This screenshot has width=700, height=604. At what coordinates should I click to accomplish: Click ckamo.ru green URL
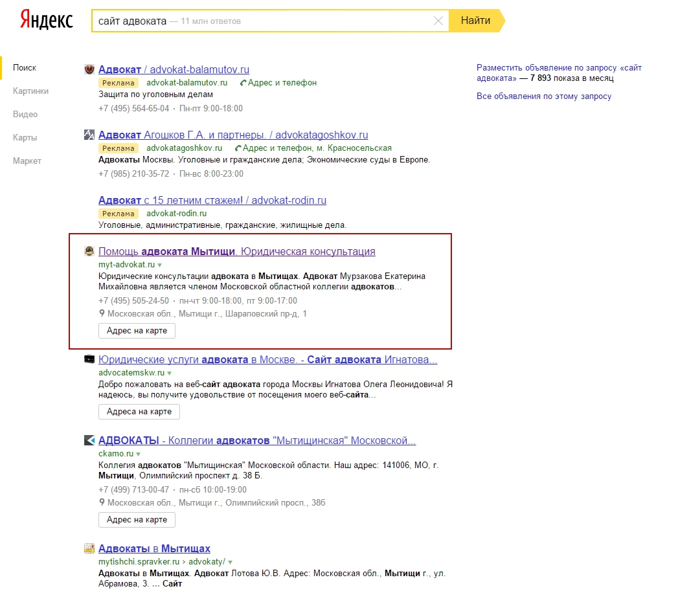click(x=116, y=453)
